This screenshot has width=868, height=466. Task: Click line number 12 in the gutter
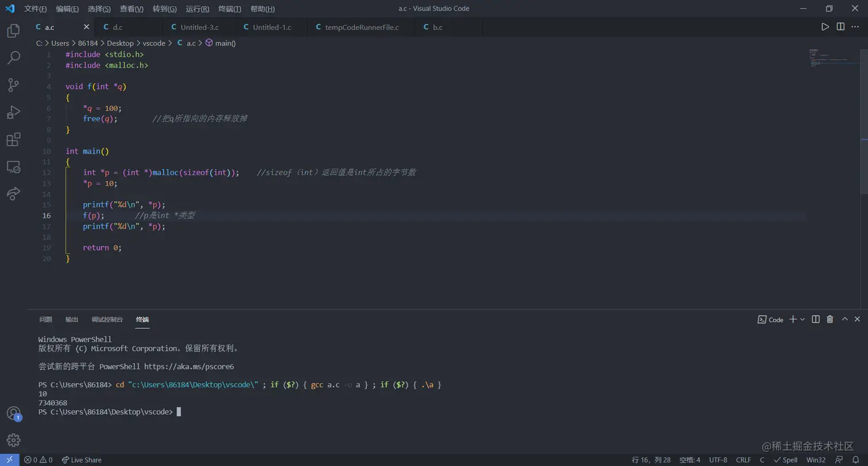pyautogui.click(x=46, y=172)
